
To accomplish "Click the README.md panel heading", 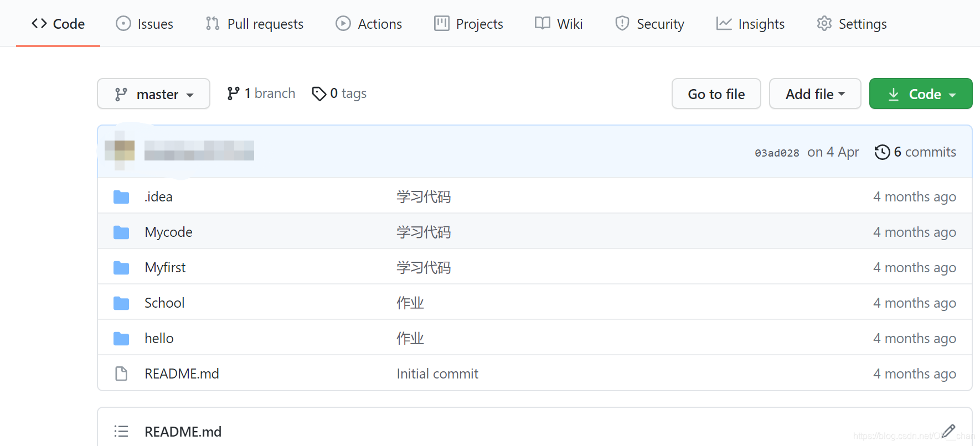I will tap(183, 431).
